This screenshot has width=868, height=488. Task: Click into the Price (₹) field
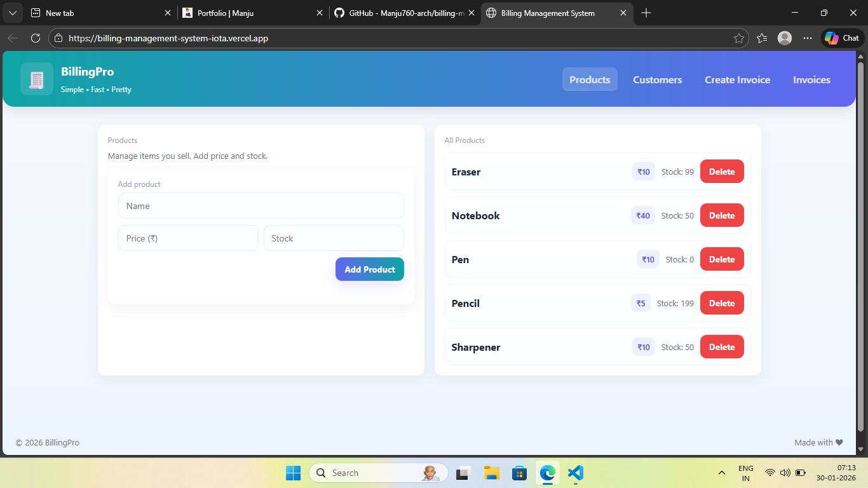point(188,238)
